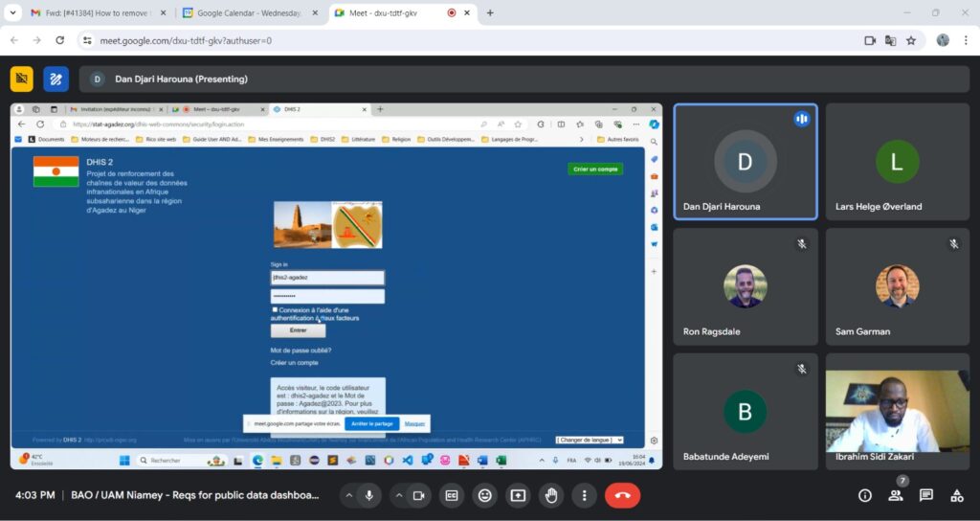Image resolution: width=980 pixels, height=521 pixels.
Task: Click site info icon in address bar
Action: (87, 40)
